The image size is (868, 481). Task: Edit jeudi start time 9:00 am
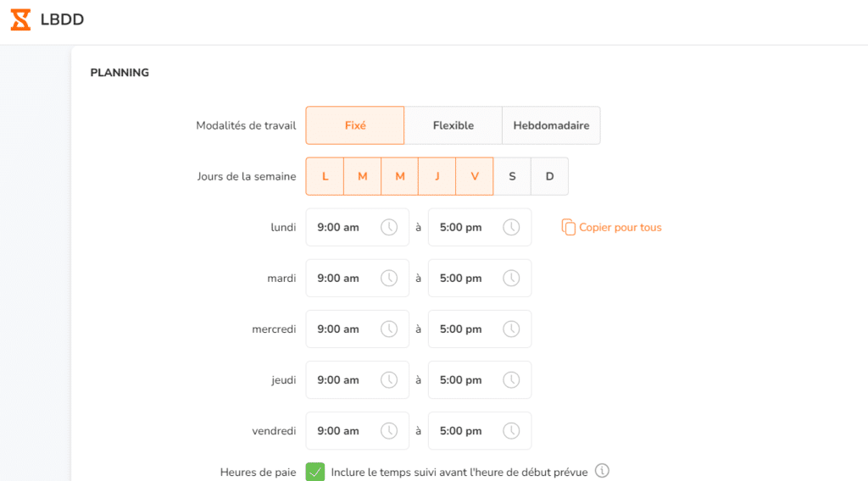(x=357, y=380)
